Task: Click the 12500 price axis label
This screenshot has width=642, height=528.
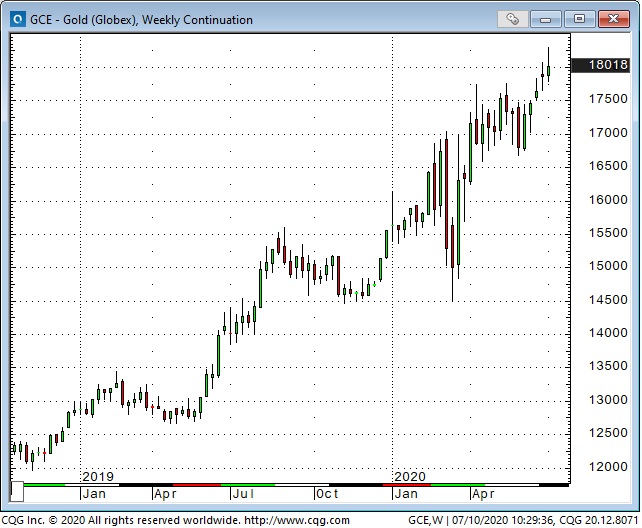Action: click(x=608, y=433)
